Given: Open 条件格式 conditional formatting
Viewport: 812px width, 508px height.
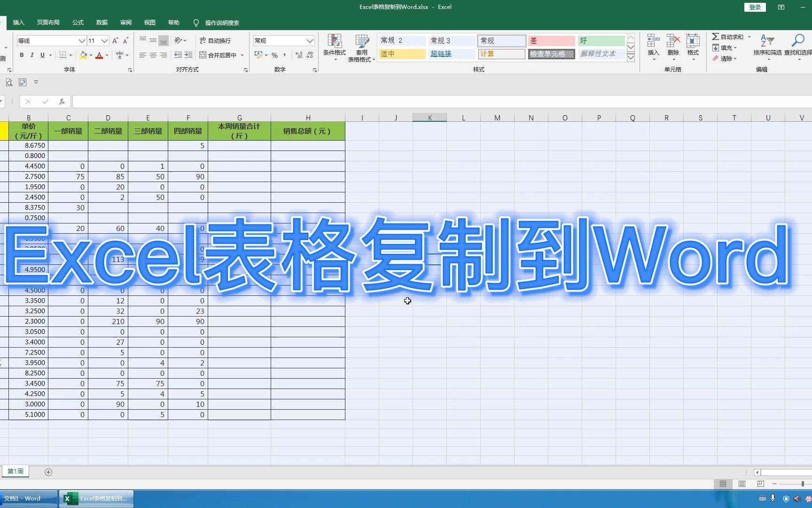Looking at the screenshot, I should click(334, 47).
